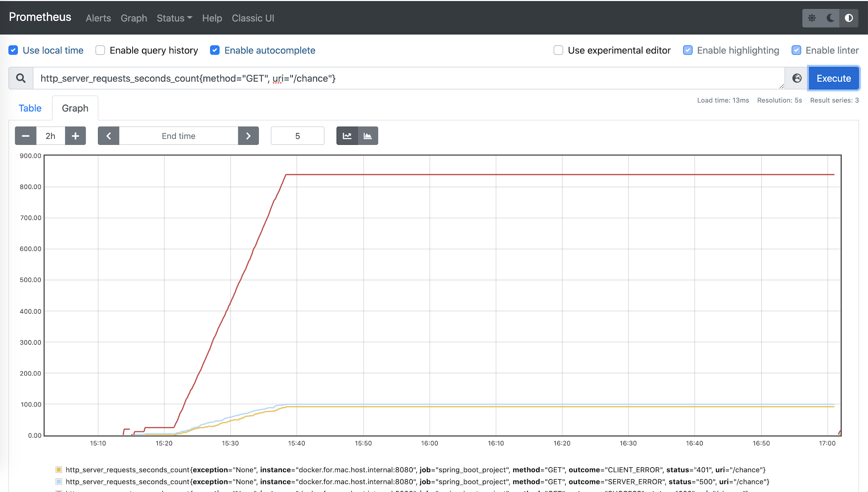868x492 pixels.
Task: Disable the Use local time checkbox
Action: click(13, 50)
